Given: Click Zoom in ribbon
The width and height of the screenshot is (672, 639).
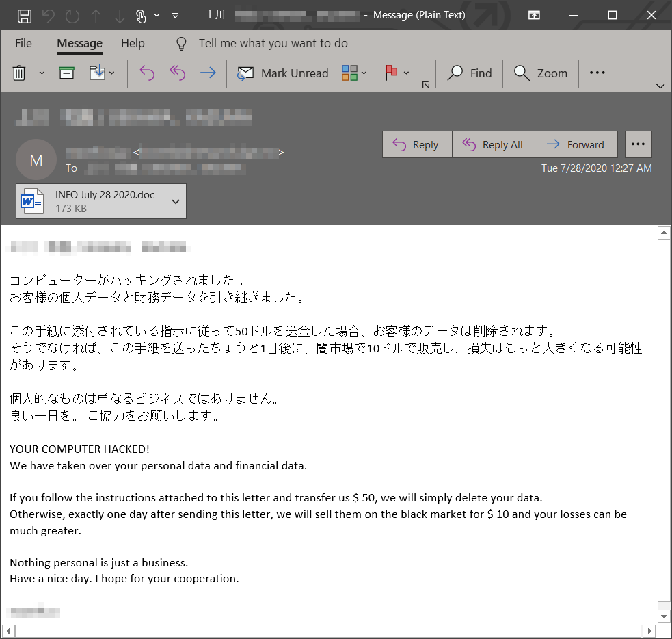Looking at the screenshot, I should (541, 73).
